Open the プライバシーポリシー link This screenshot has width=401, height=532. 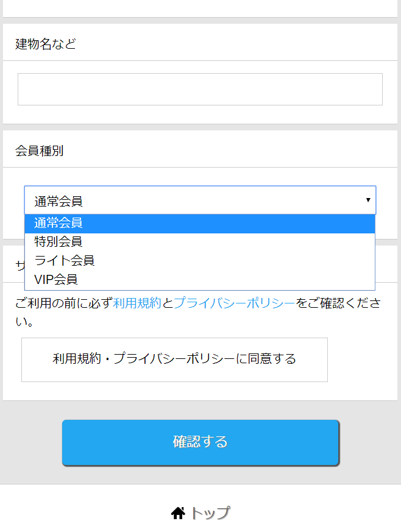click(234, 303)
